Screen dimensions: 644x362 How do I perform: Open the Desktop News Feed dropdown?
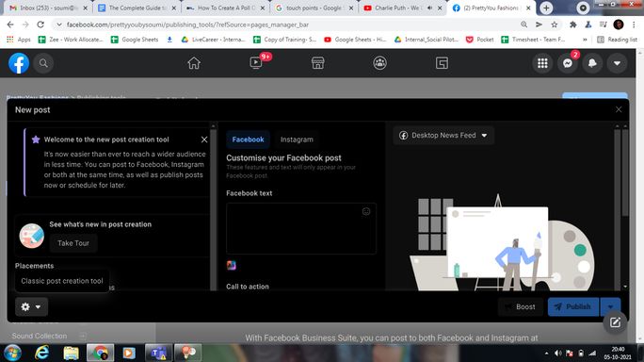pyautogui.click(x=443, y=136)
